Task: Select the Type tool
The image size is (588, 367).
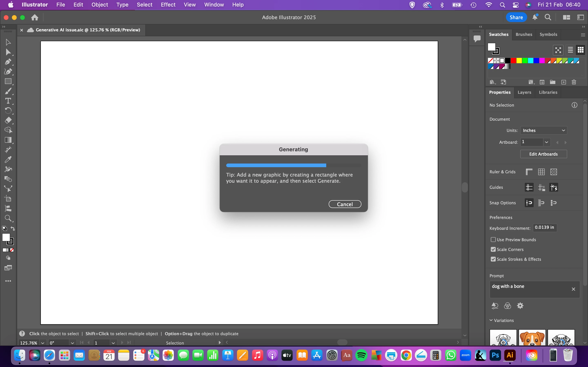Action: (8, 101)
